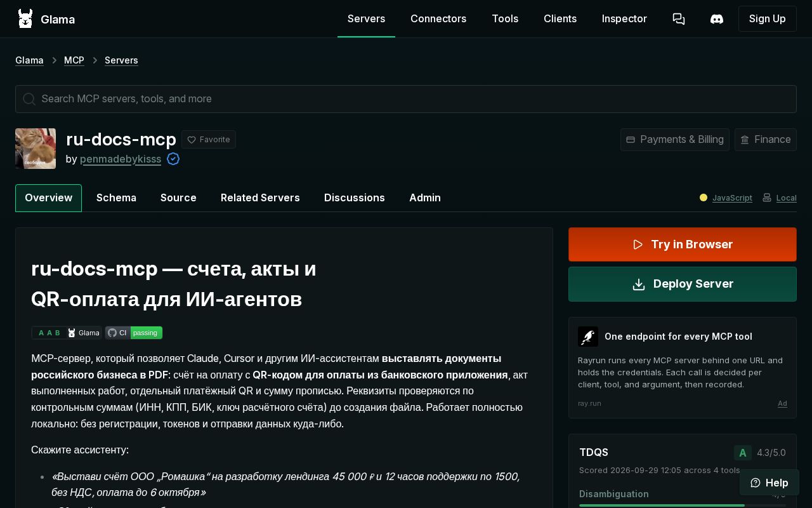Click the ru-docs-mcp server avatar image
The width and height of the screenshot is (812, 508).
coord(36,149)
